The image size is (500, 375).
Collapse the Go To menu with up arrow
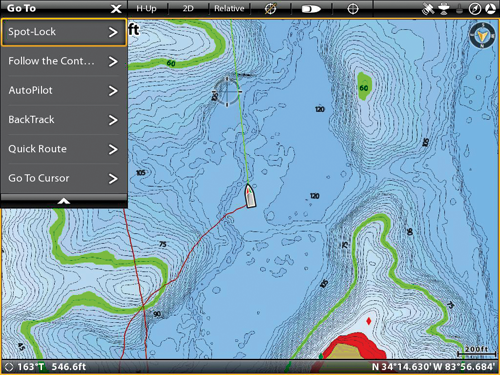64,201
